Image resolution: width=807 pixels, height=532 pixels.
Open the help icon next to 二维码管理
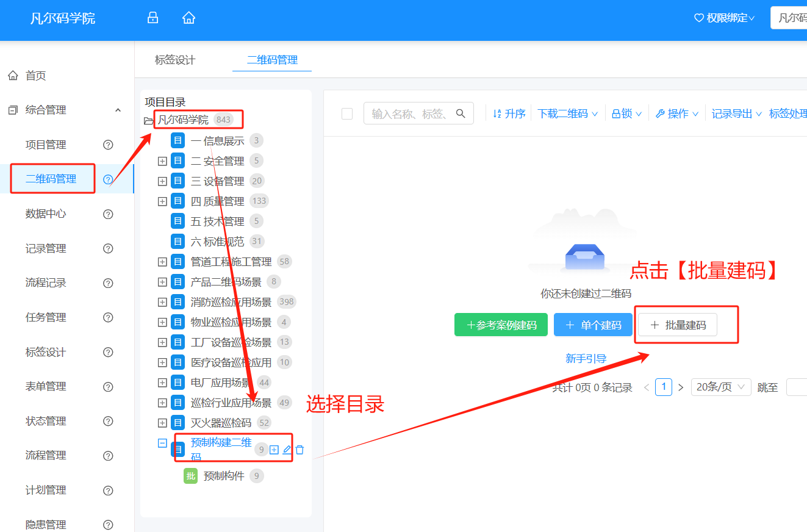(107, 179)
